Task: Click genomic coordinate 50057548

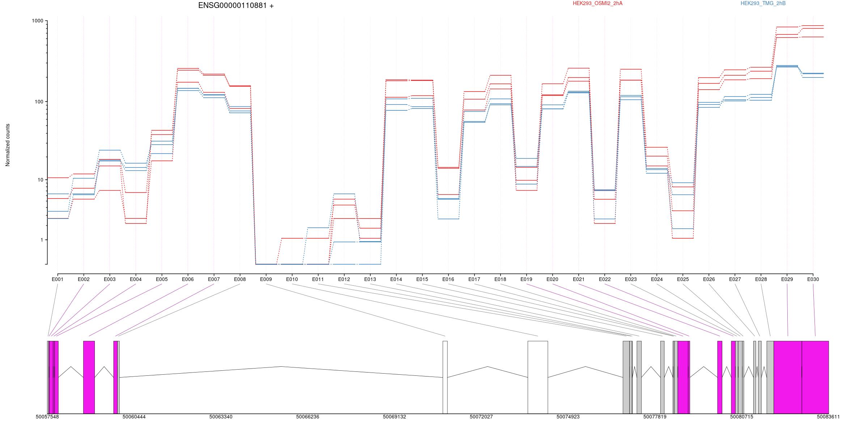Action: (47, 417)
